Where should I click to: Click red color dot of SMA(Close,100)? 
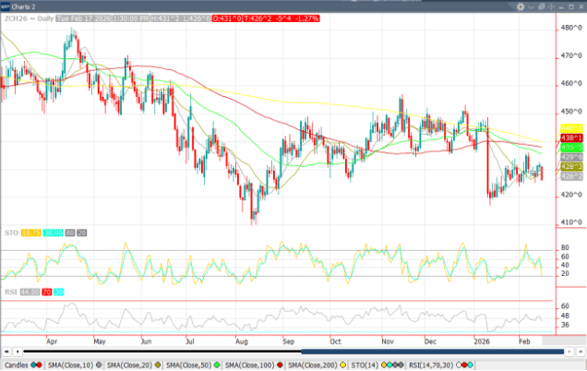tap(280, 365)
